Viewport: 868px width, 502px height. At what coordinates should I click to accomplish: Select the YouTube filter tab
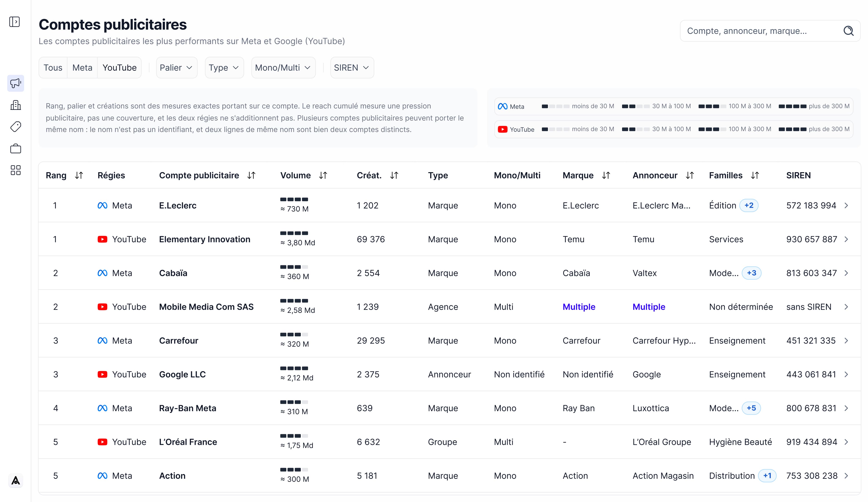click(120, 68)
